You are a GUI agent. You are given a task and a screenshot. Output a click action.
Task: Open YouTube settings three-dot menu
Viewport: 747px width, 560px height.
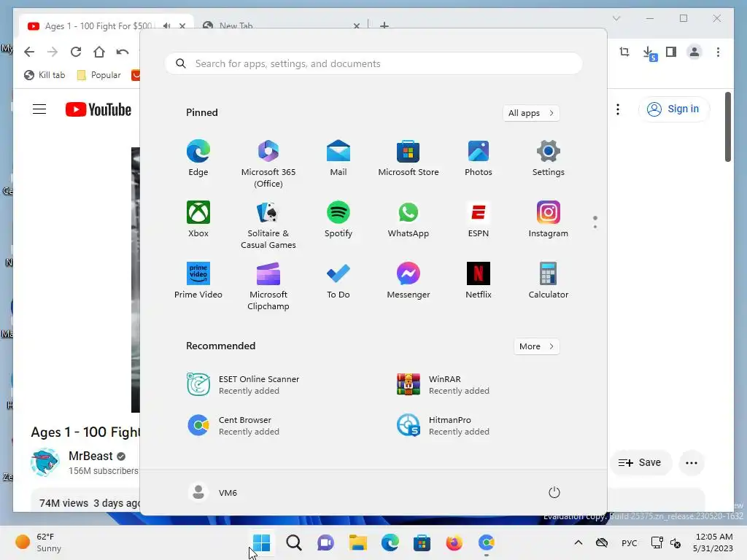pos(618,109)
